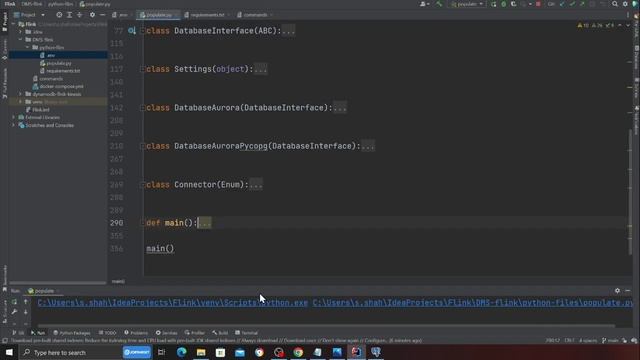The width and height of the screenshot is (640, 360).
Task: Expand the folded Settings class
Action: tap(260, 69)
